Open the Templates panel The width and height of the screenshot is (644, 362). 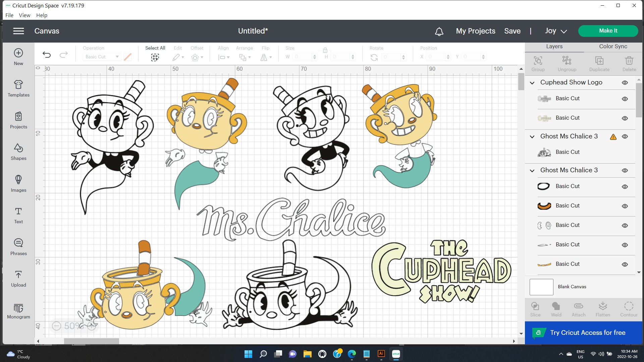pos(18,89)
